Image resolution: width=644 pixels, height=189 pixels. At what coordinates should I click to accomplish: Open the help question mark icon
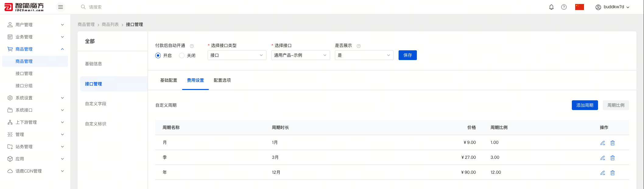point(564,7)
